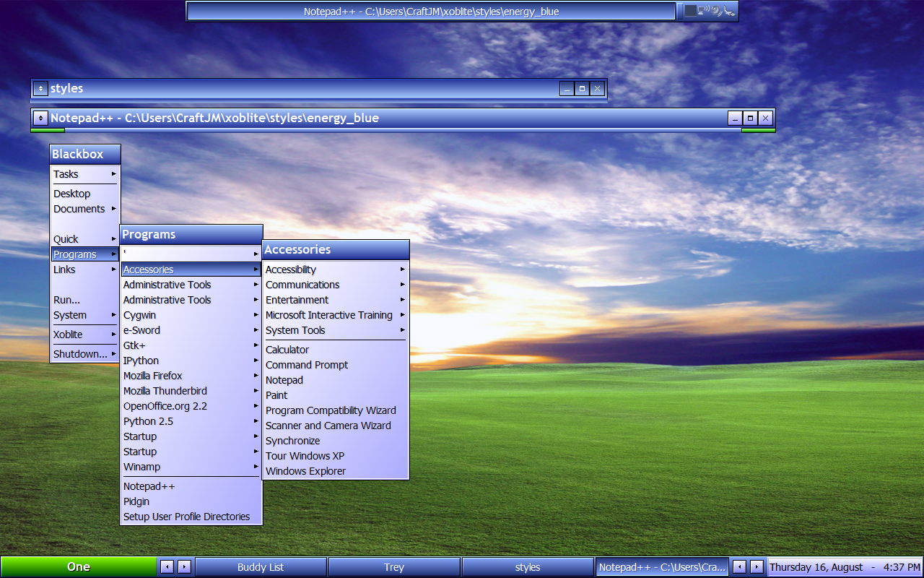This screenshot has width=924, height=578.
Task: Expand the Winamp folder
Action: click(191, 467)
